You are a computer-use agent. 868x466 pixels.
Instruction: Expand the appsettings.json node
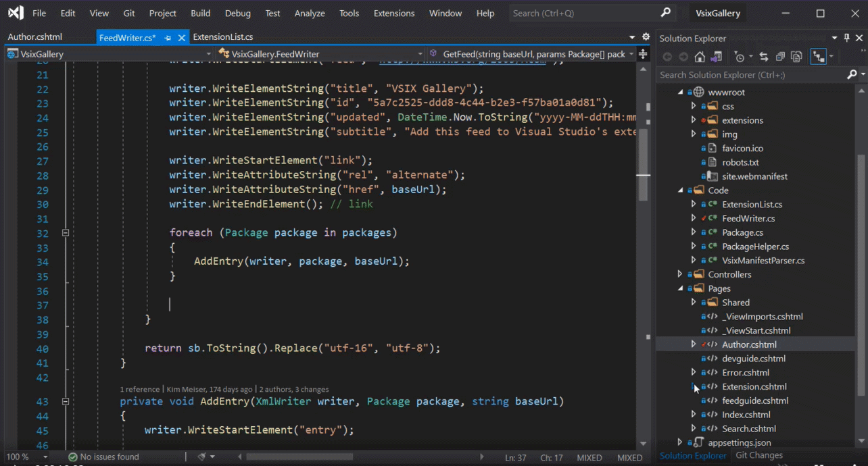[681, 443]
